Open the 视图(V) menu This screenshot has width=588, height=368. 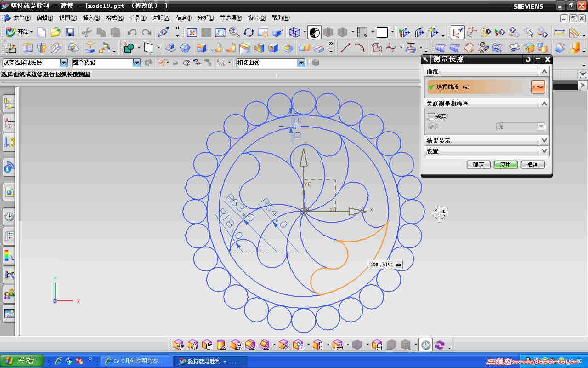tap(68, 18)
